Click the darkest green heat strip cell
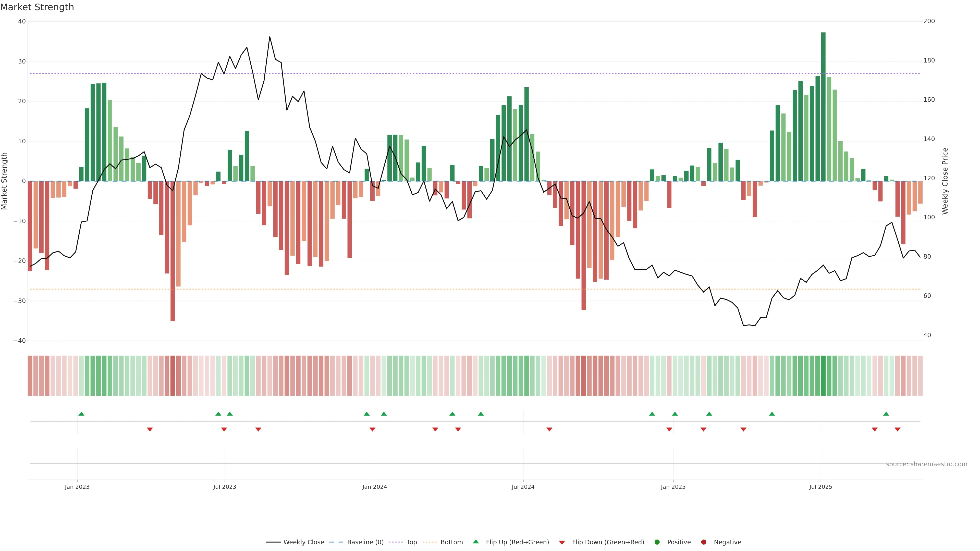The image size is (980, 551). tap(823, 376)
